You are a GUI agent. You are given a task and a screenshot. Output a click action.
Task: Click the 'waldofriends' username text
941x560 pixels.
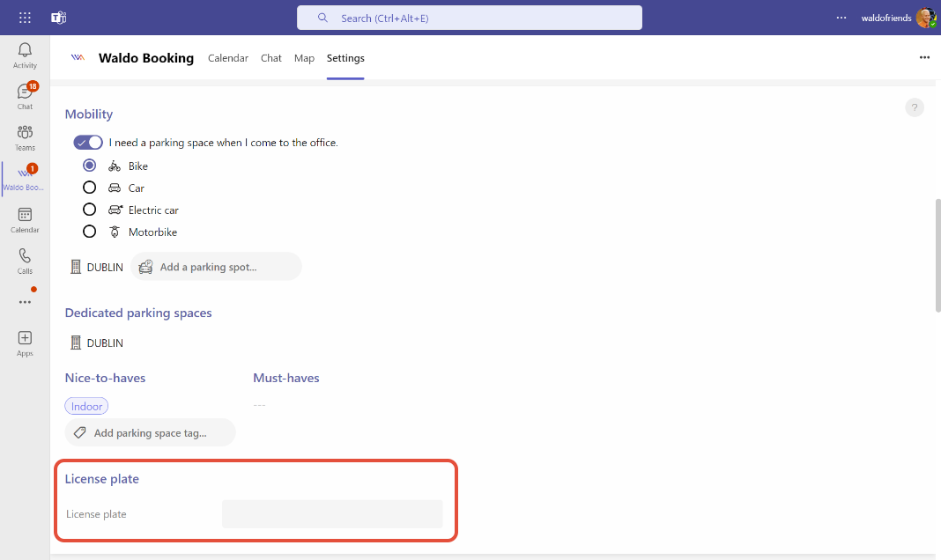(x=886, y=18)
